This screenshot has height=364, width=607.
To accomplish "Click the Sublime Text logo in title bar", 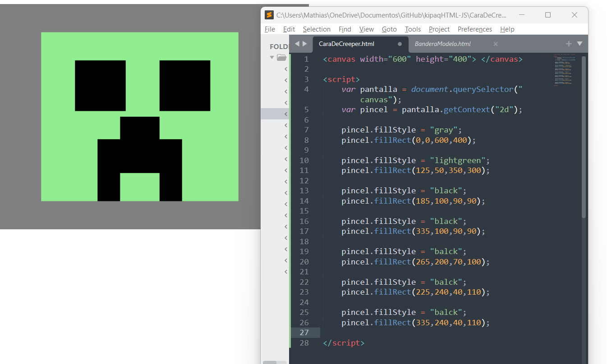I will [x=269, y=15].
